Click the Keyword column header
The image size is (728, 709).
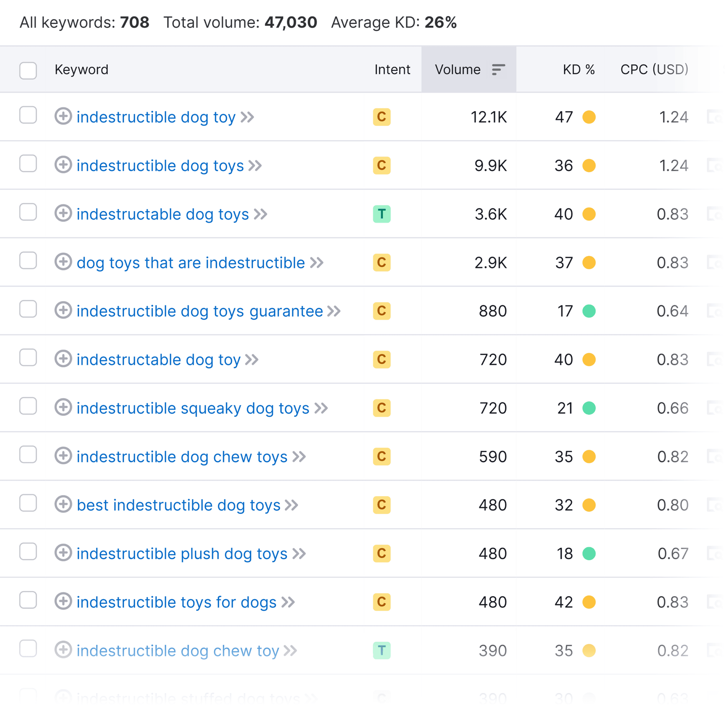point(81,70)
